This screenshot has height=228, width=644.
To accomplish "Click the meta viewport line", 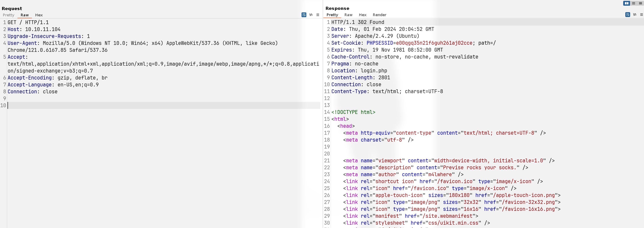I will [449, 161].
